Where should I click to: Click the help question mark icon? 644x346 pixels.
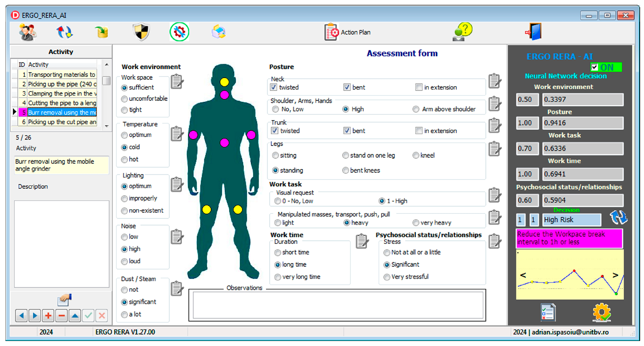[x=462, y=32]
